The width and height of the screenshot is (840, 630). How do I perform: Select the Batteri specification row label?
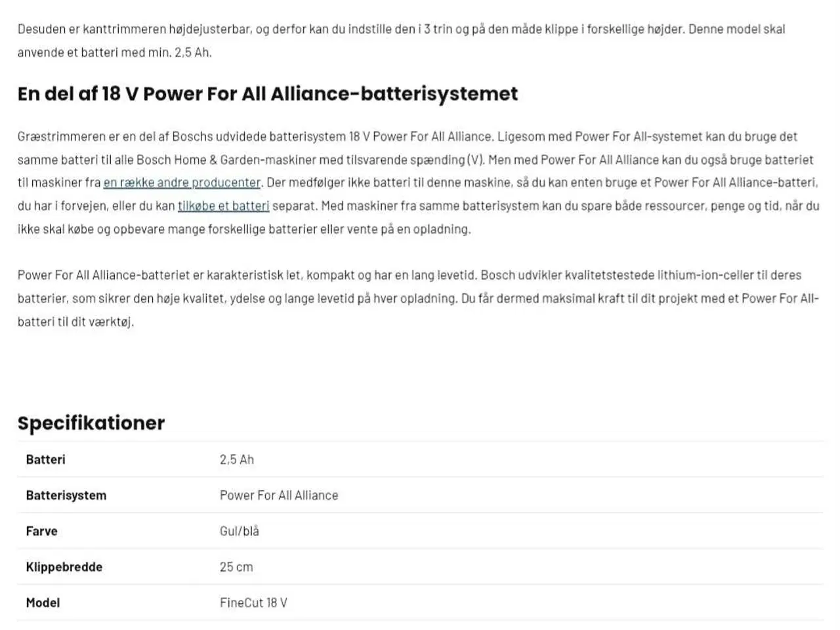pos(45,459)
